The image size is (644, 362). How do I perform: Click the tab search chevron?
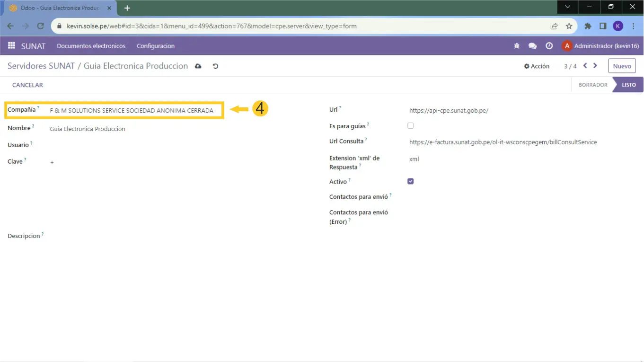[568, 7]
